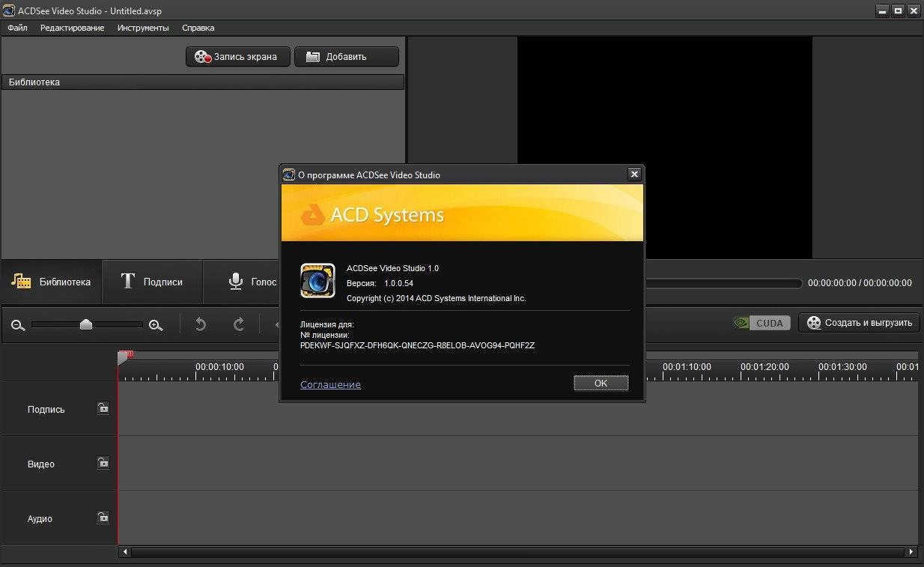Click the Версия 1.0.0.54 text

(x=380, y=283)
